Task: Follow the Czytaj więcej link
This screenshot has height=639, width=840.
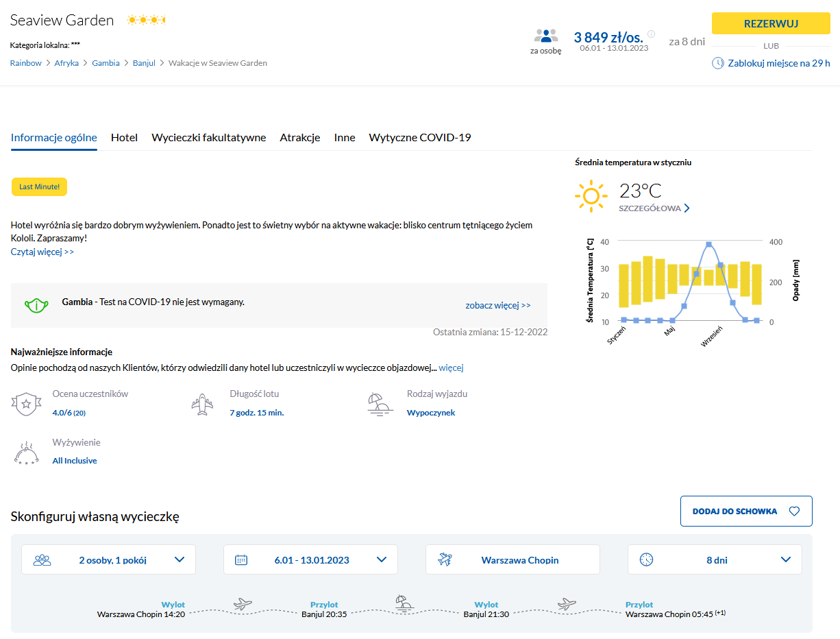Action: (42, 252)
